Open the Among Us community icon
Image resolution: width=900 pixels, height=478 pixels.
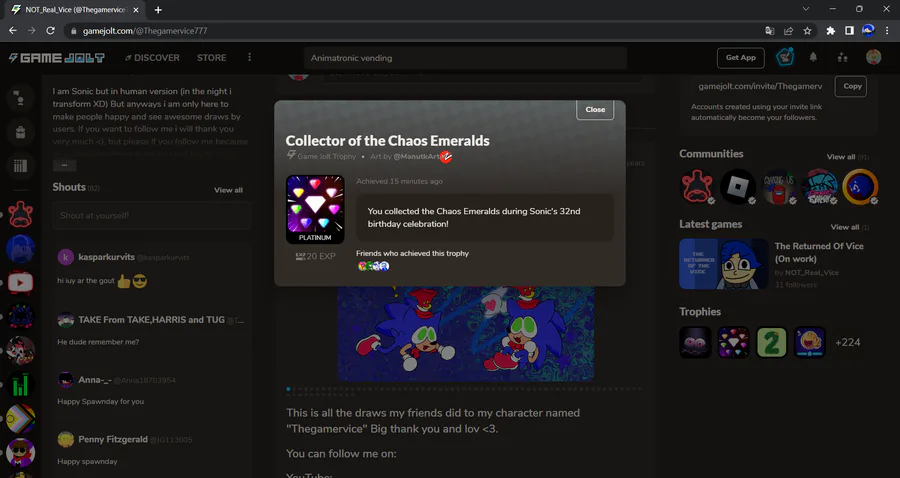(778, 186)
